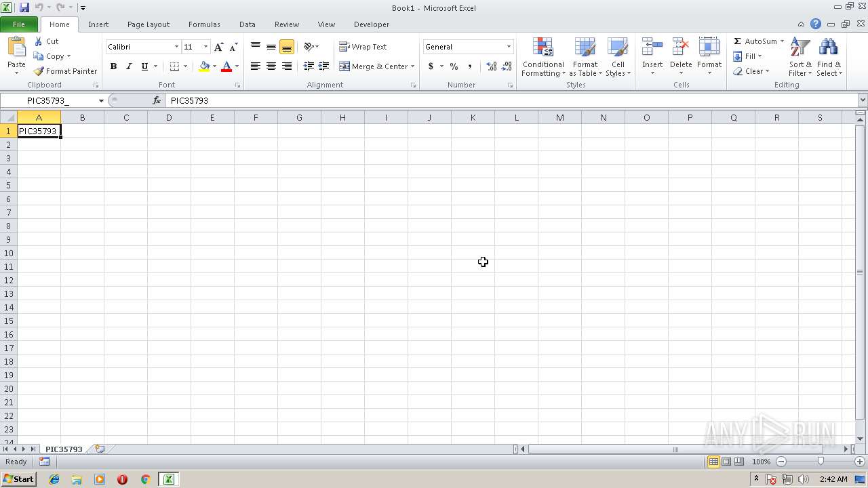Increase indent in alignment group
Image resolution: width=868 pixels, height=488 pixels.
[324, 66]
